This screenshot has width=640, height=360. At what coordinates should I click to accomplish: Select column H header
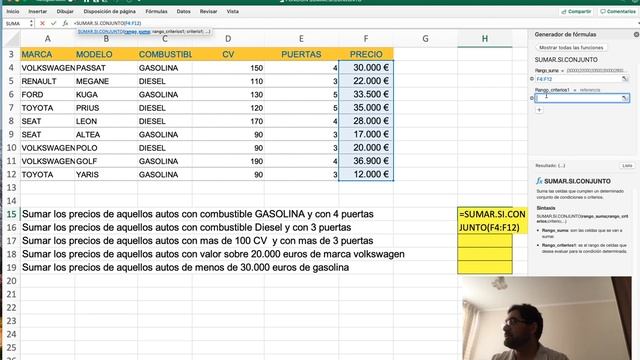484,39
